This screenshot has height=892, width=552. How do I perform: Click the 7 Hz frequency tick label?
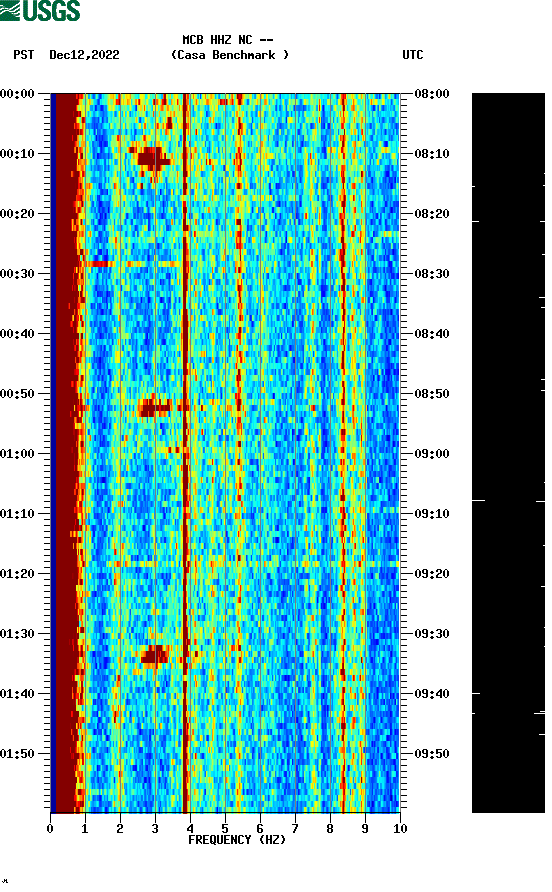(x=295, y=828)
